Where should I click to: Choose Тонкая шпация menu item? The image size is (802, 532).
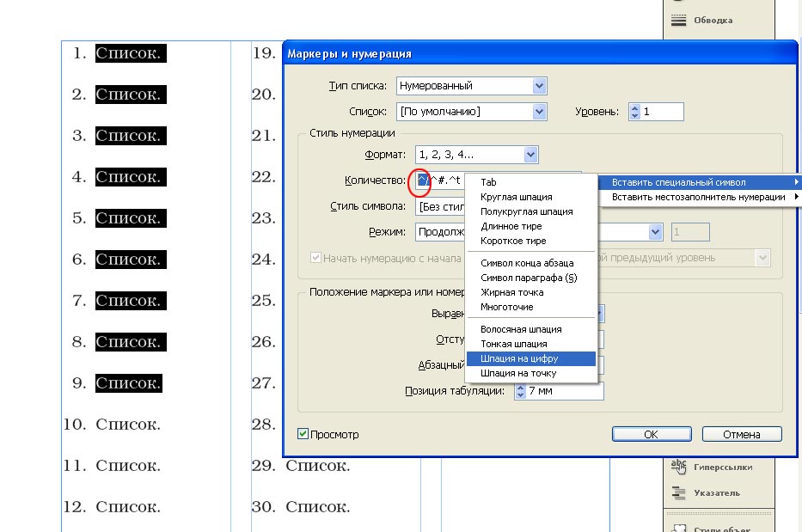coord(531,345)
